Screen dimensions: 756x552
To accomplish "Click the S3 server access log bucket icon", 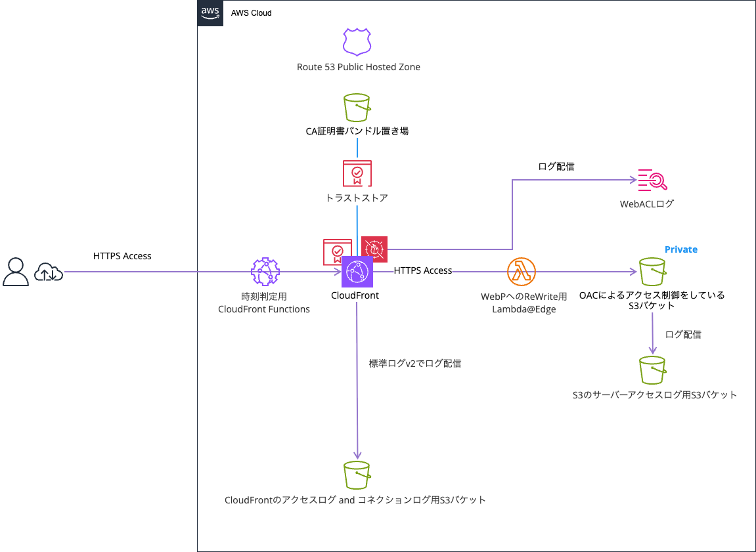I will 652,370.
